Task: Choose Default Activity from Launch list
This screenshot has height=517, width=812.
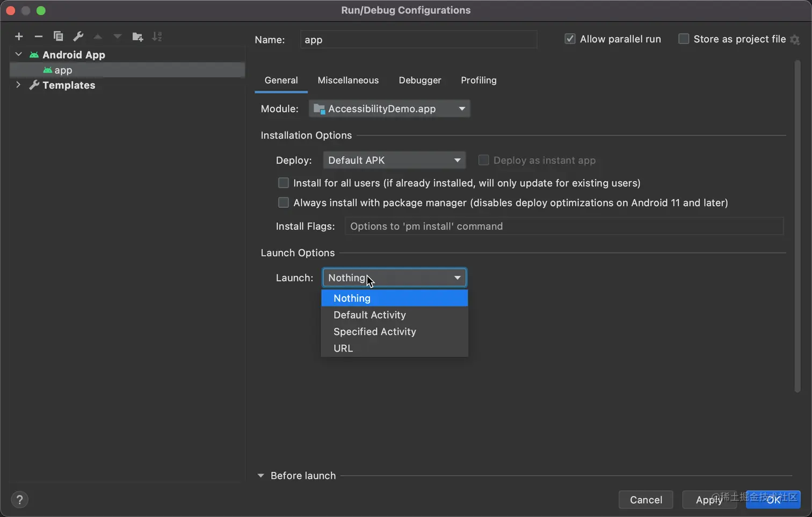Action: 394,315
